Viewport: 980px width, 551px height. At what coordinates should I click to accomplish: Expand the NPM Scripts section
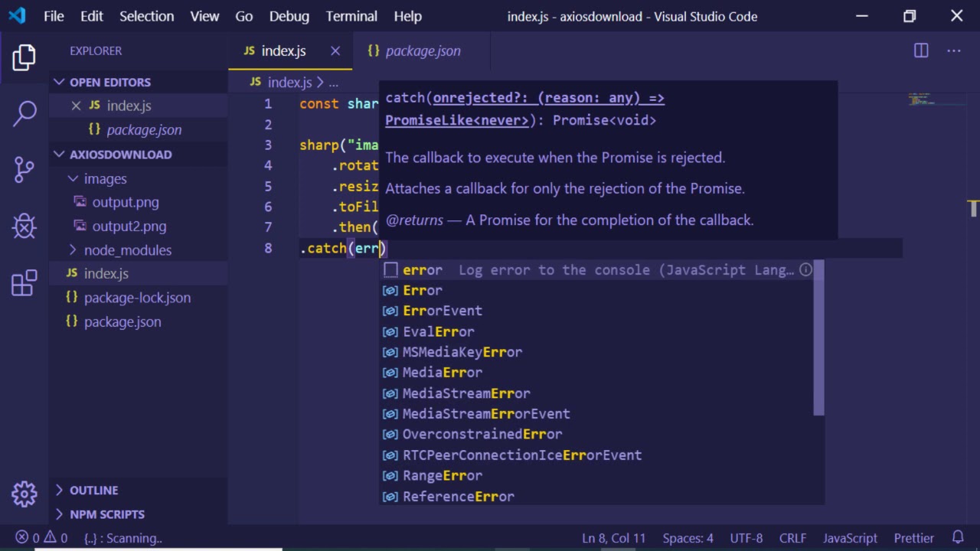click(x=106, y=514)
